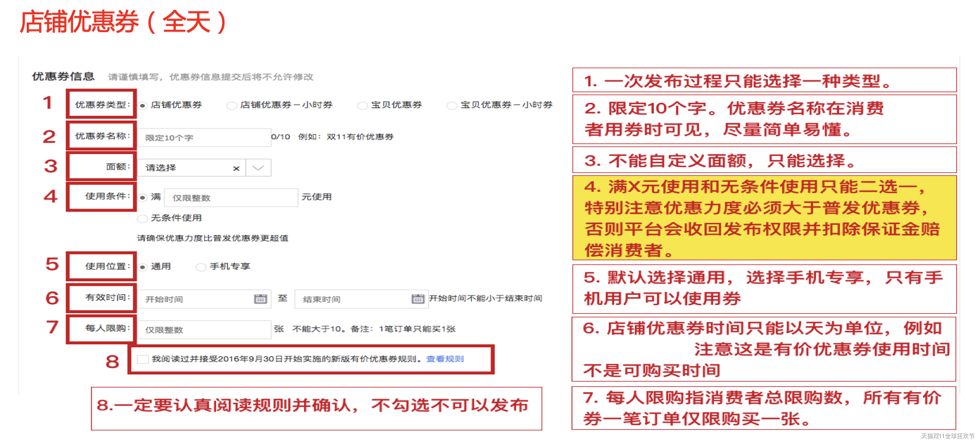Select the 通用 usage position radio
This screenshot has height=444, width=980.
coord(143,267)
